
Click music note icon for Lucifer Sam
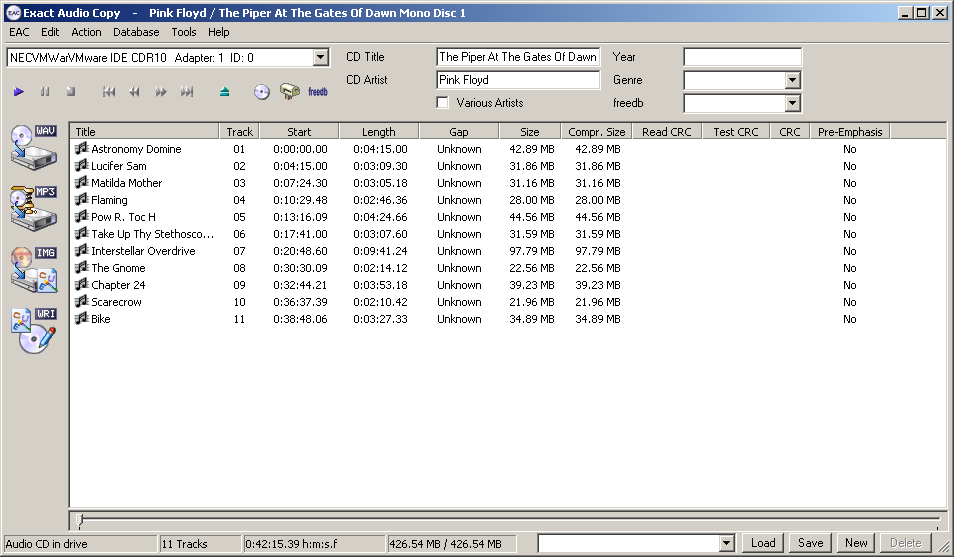point(82,166)
